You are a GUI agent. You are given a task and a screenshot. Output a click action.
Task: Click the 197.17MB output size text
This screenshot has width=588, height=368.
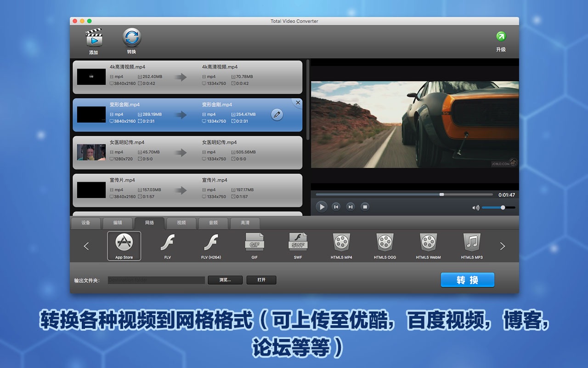point(246,190)
